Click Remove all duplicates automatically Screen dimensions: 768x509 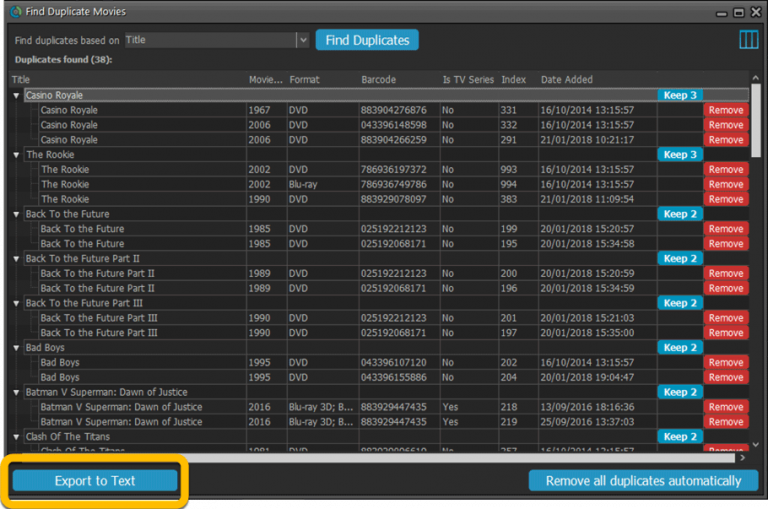(643, 481)
